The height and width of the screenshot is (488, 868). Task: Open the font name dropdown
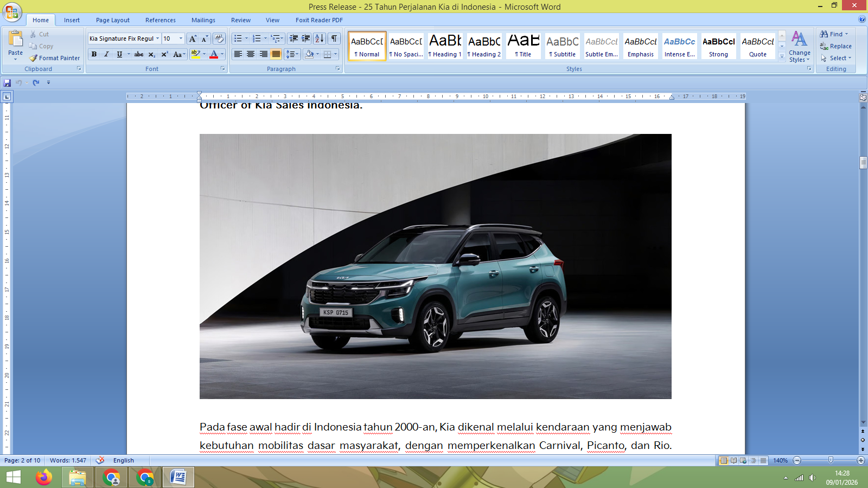[x=158, y=38]
